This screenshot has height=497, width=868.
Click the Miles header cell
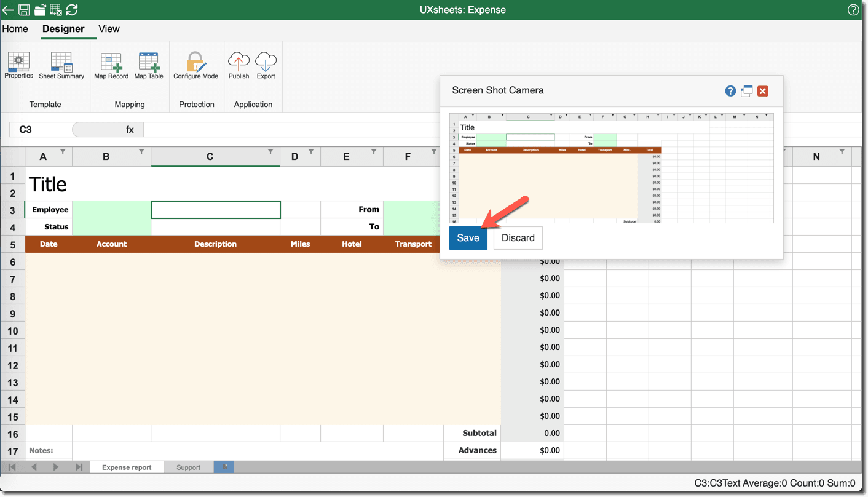pyautogui.click(x=300, y=244)
